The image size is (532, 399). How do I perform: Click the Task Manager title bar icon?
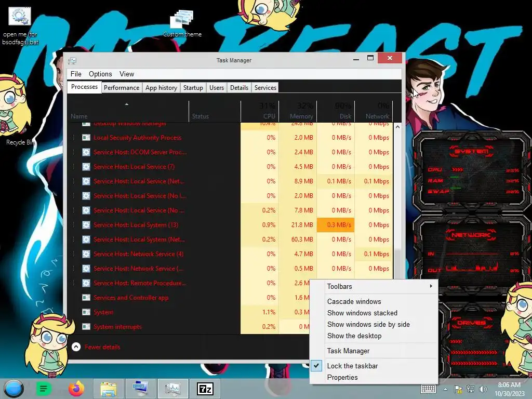[x=72, y=61]
